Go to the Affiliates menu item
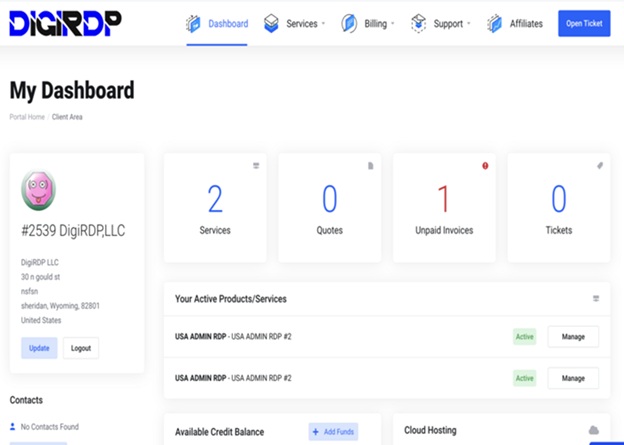 tap(526, 24)
